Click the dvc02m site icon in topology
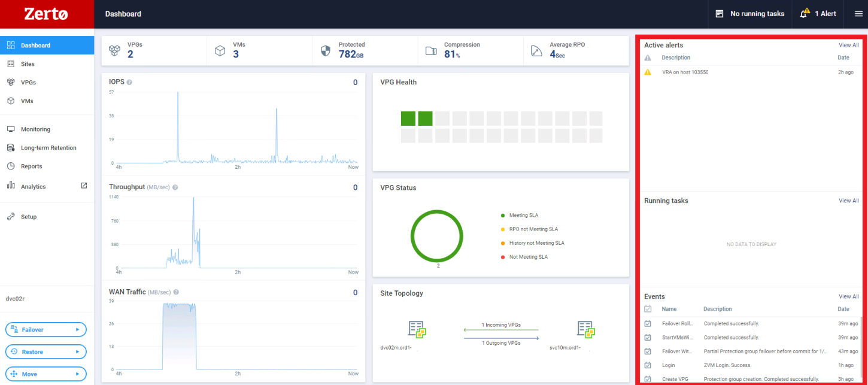This screenshot has height=385, width=868. (417, 329)
